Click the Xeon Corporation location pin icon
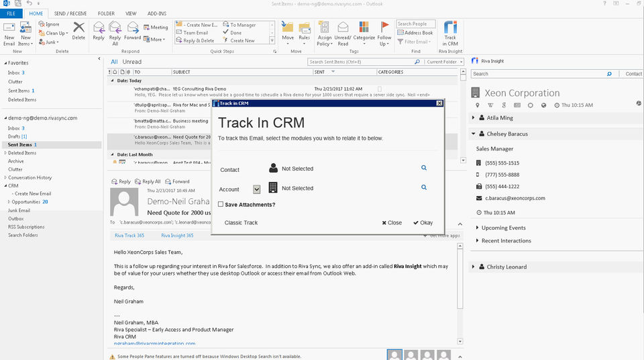 coord(477,105)
